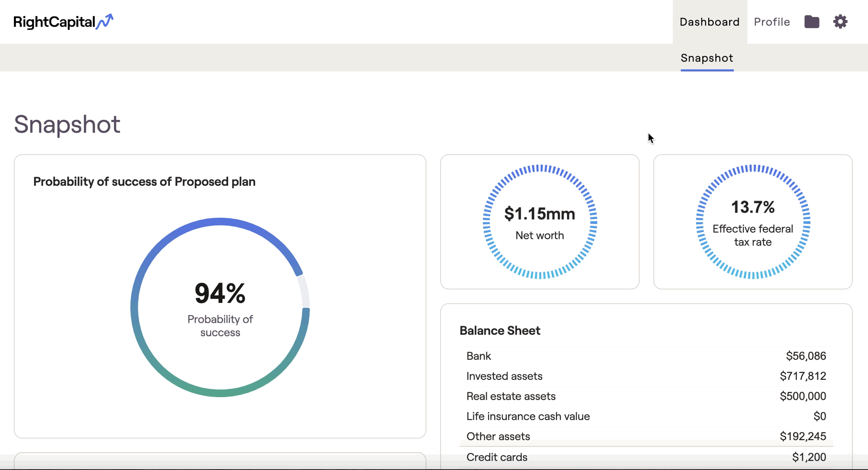Select the Snapshot sub-tab
Viewport: 868px width, 470px height.
tap(707, 58)
